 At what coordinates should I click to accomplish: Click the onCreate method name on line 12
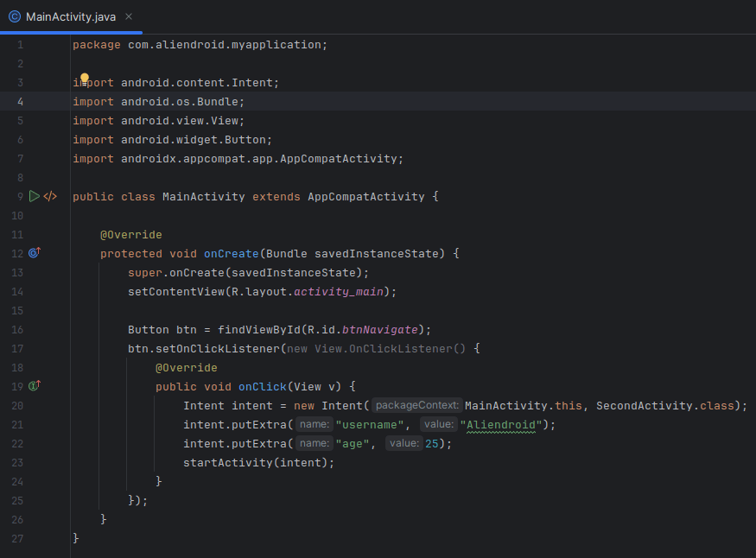pyautogui.click(x=232, y=254)
